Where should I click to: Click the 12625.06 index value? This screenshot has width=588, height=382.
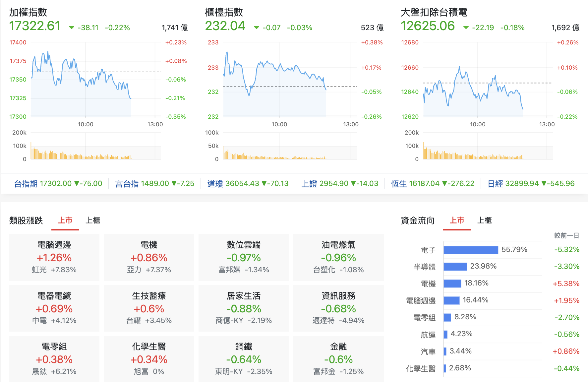coord(428,26)
